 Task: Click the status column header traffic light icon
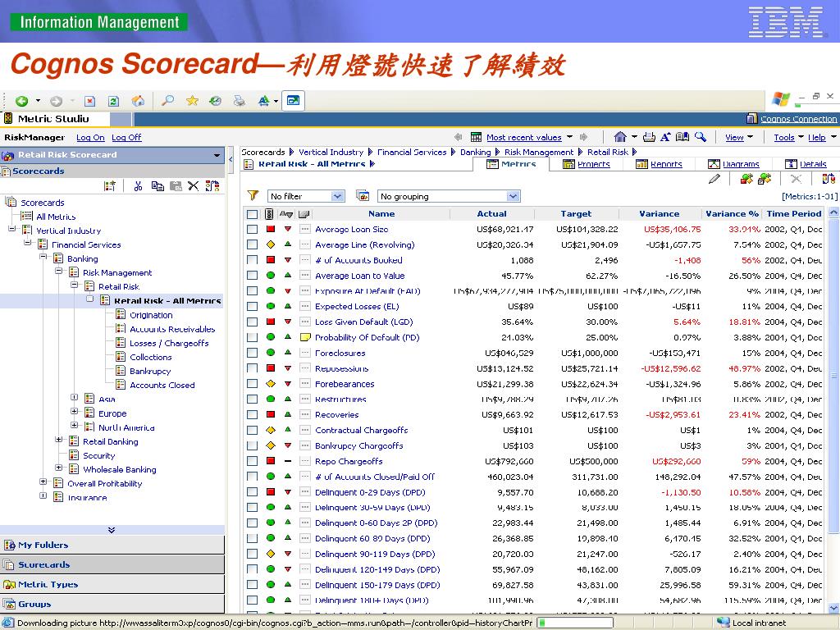[x=269, y=214]
